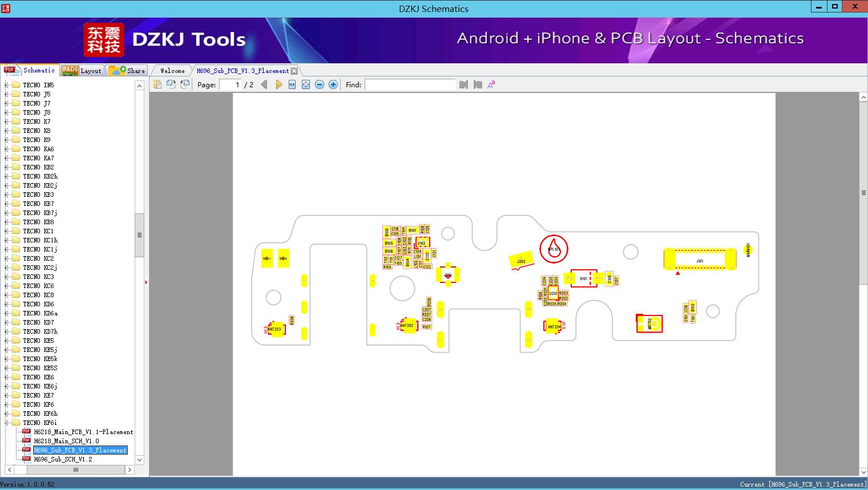This screenshot has width=868, height=490.
Task: Expand the TECNO KD6 folder
Action: coord(6,304)
